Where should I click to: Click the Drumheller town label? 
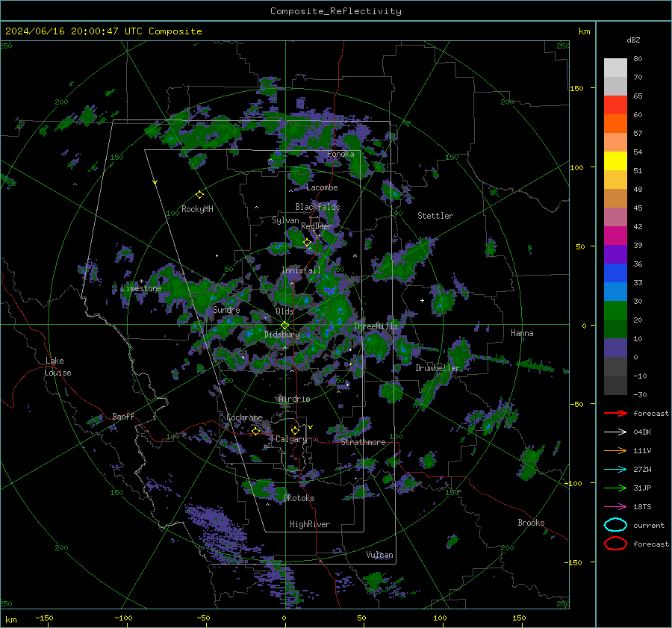point(438,368)
